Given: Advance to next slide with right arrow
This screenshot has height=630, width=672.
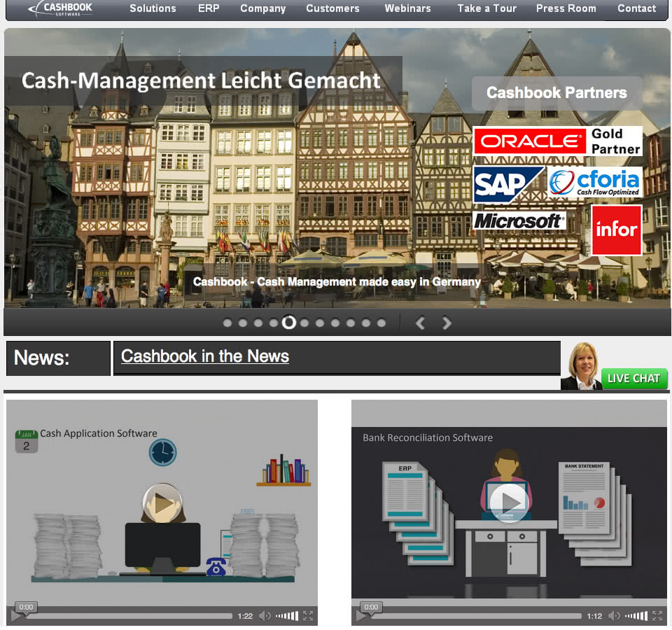Looking at the screenshot, I should 447,323.
